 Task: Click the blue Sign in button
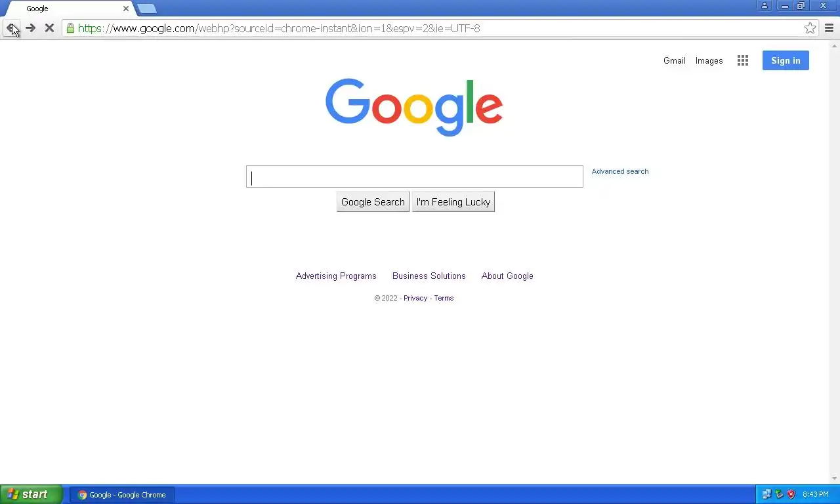[x=786, y=60]
